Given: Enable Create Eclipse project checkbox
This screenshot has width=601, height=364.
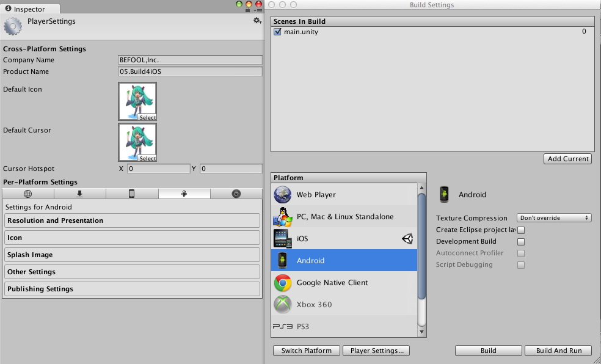Looking at the screenshot, I should click(x=521, y=230).
